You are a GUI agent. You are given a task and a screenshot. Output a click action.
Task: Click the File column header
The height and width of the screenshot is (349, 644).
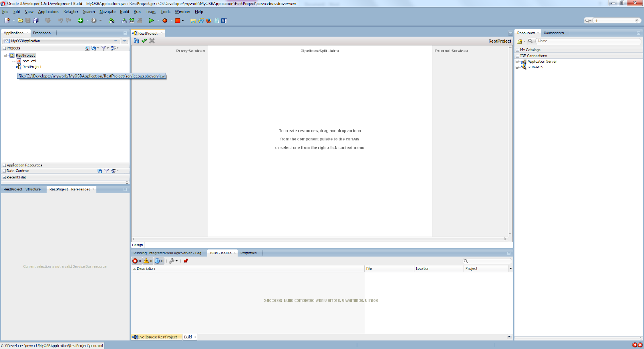[389, 268]
